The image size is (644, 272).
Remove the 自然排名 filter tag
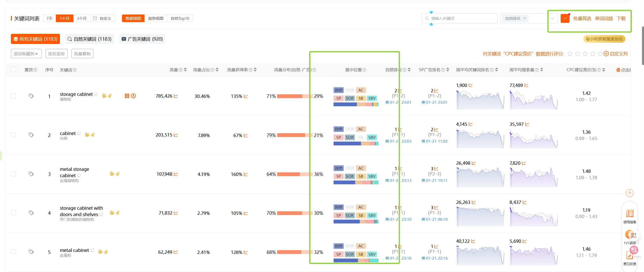pyautogui.click(x=525, y=19)
